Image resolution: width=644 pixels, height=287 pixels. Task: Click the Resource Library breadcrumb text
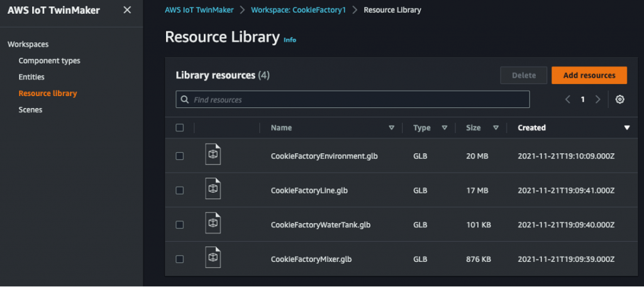(392, 10)
